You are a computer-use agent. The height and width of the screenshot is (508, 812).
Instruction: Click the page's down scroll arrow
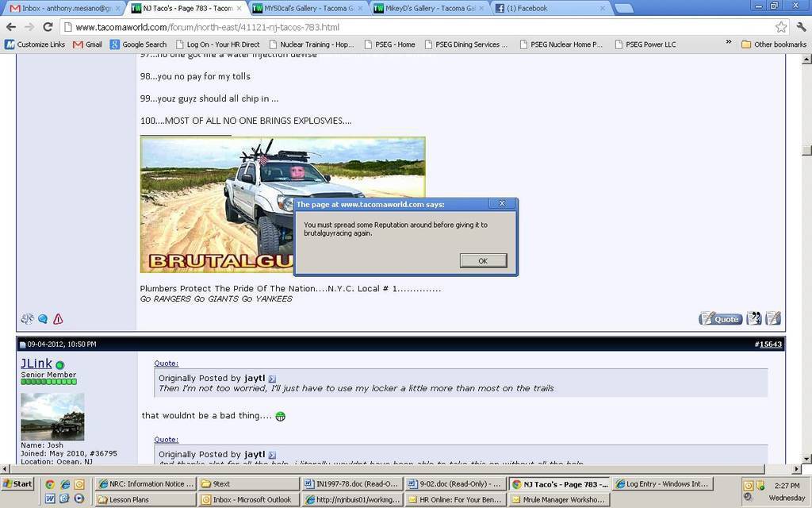[x=806, y=459]
